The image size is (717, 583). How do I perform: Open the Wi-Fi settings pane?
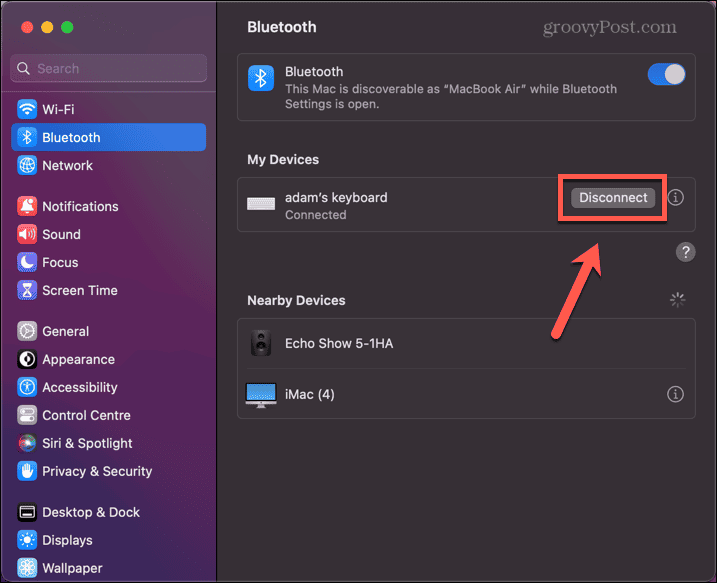pyautogui.click(x=108, y=109)
